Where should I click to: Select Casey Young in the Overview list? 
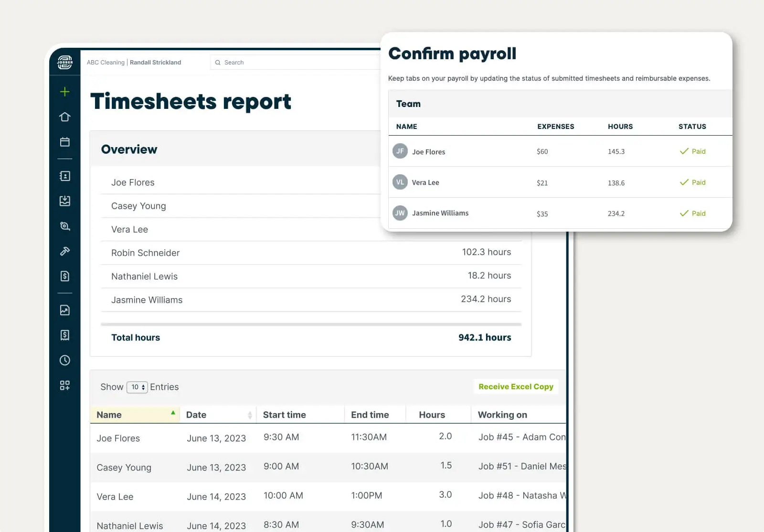coord(138,206)
